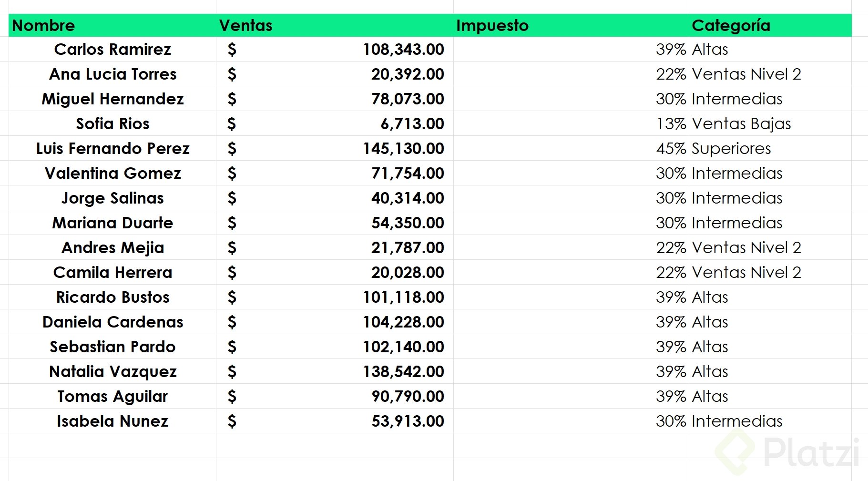868x481 pixels.
Task: Select the 20,392.00 sales cell
Action: [407, 74]
